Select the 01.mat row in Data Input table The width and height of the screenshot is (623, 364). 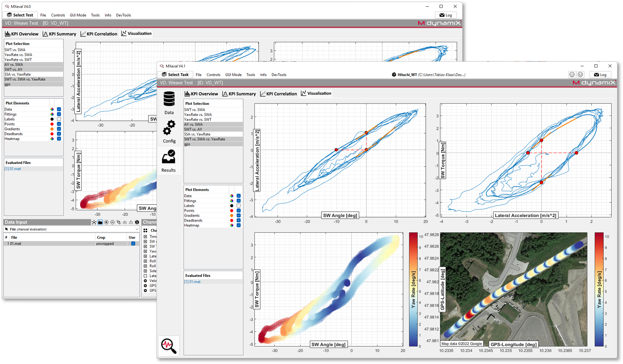[x=72, y=244]
